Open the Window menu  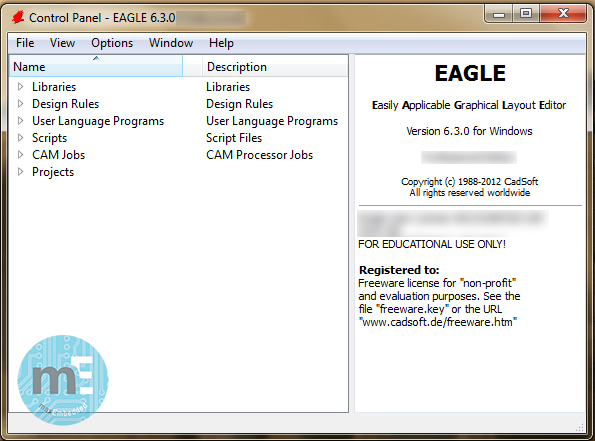point(171,43)
